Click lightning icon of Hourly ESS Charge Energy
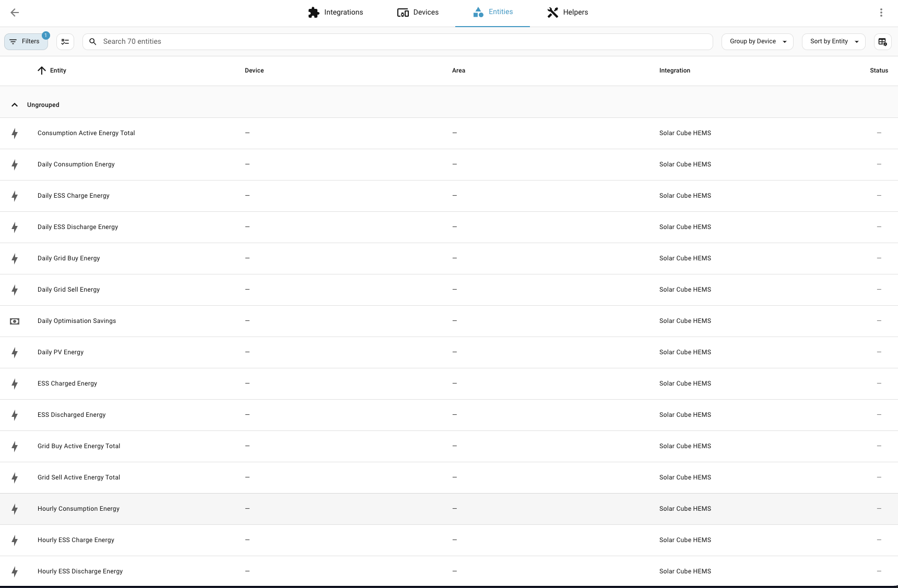 point(15,541)
